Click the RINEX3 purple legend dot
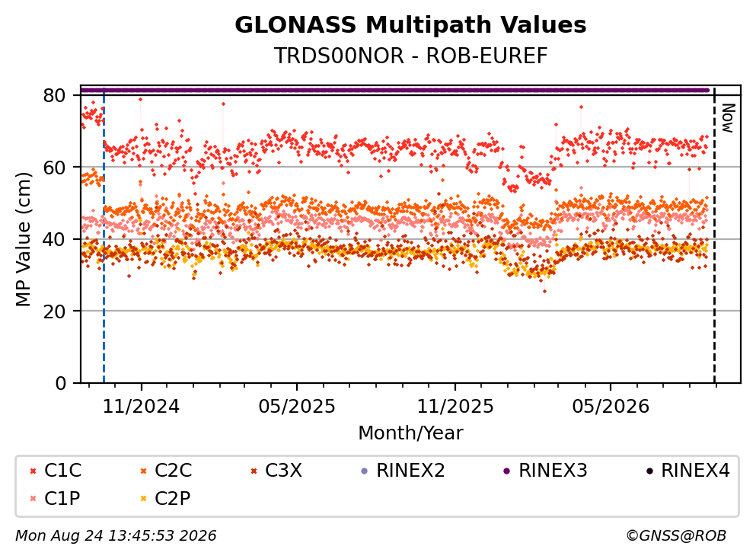 [x=507, y=471]
